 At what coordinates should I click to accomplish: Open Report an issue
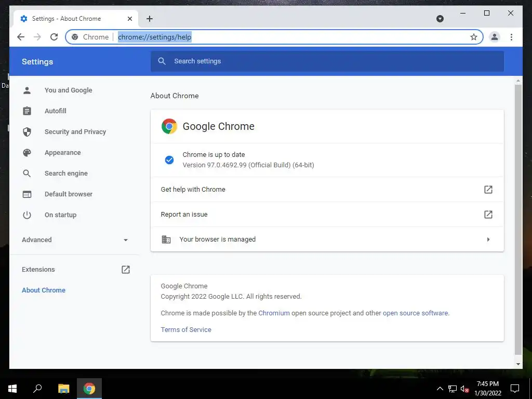click(x=327, y=215)
